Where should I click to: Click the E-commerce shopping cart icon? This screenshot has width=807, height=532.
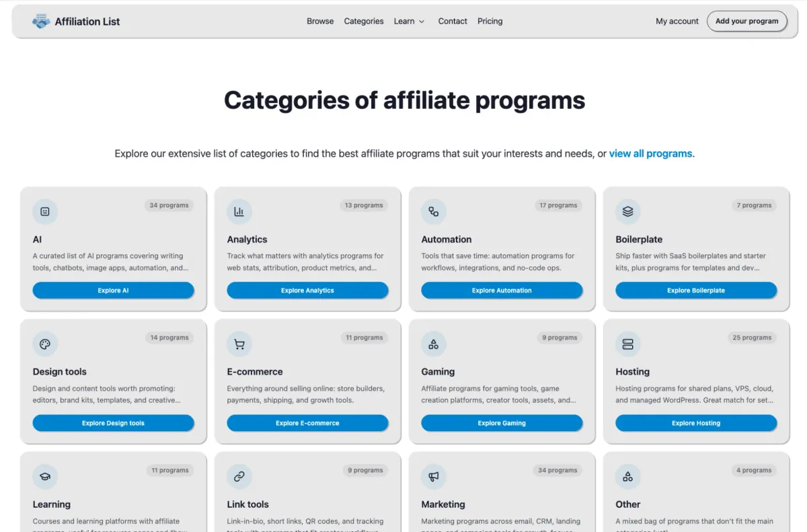[x=239, y=344]
